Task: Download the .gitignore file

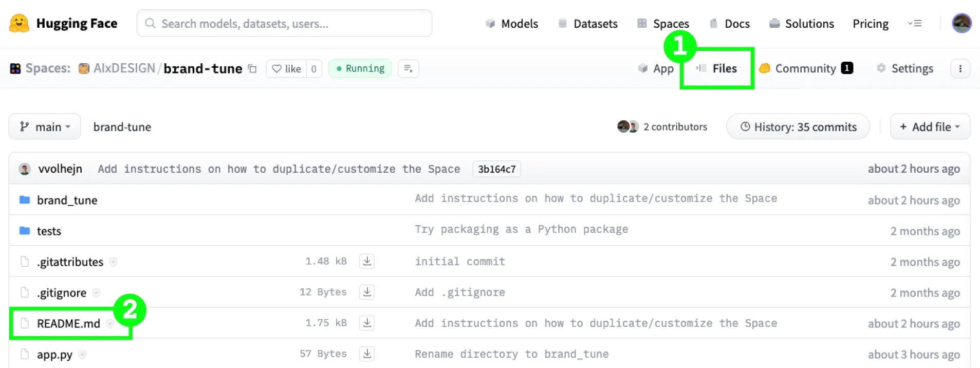Action: (x=367, y=292)
